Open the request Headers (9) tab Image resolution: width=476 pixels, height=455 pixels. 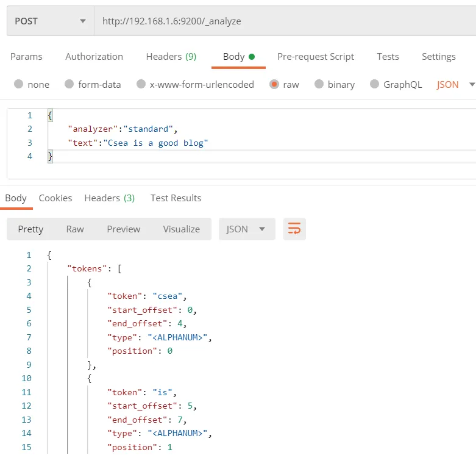pos(171,57)
